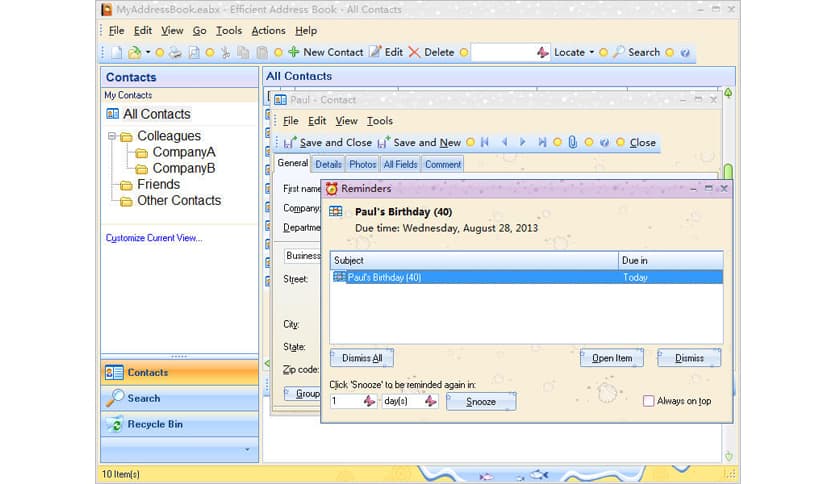Click the Cut scissors icon

click(226, 52)
